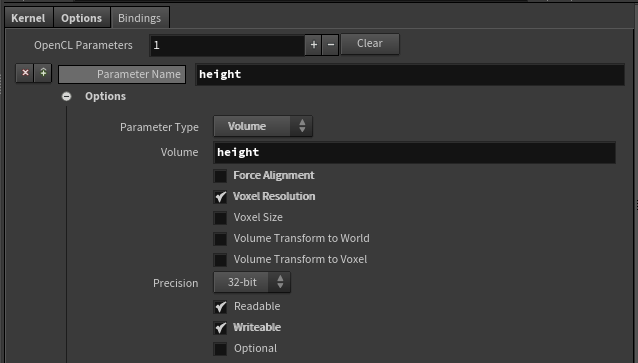Remove last OpenCL parameter with minus icon

coord(330,45)
